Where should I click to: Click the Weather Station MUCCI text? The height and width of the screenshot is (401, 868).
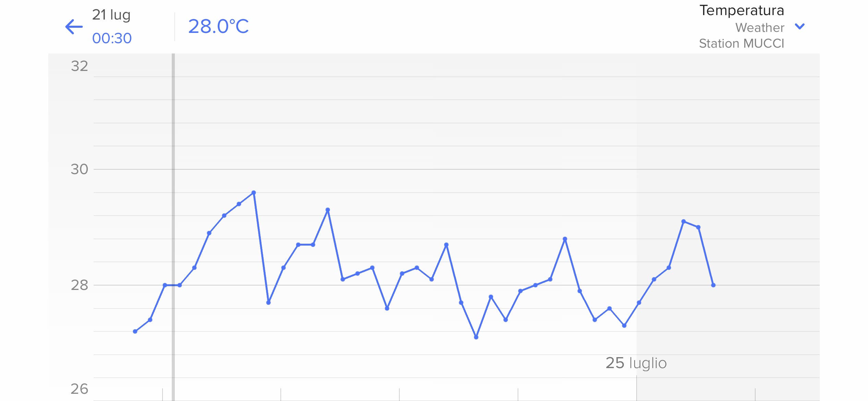tap(742, 36)
